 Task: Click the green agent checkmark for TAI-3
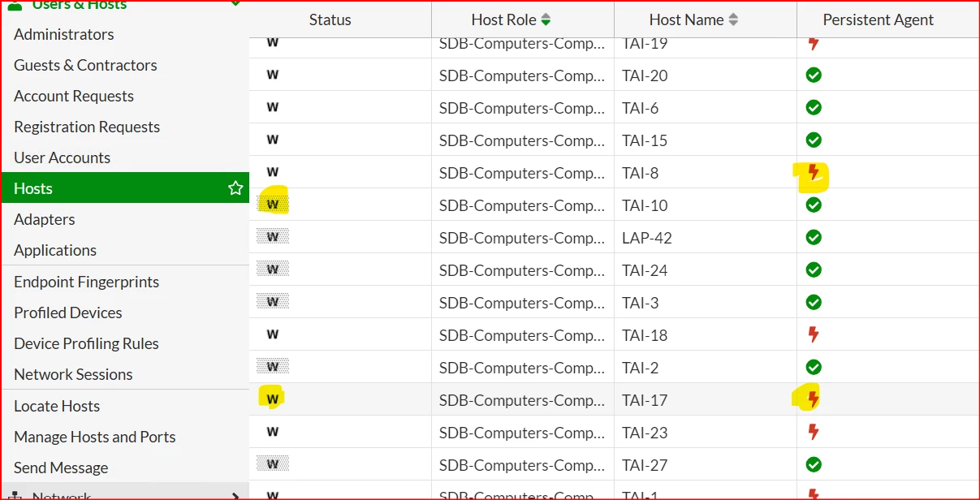[x=814, y=302]
